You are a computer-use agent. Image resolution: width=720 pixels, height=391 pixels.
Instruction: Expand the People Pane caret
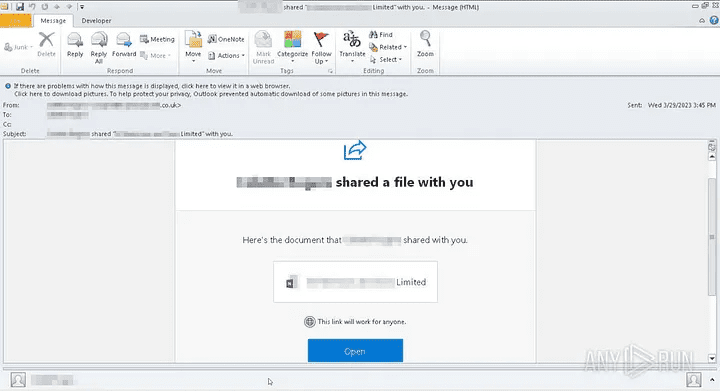coord(712,380)
